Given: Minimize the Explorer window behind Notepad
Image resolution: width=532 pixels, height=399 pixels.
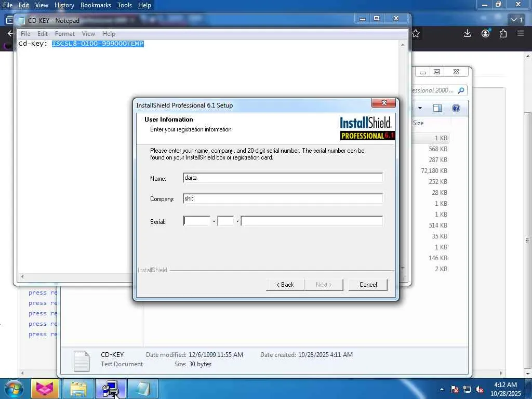Looking at the screenshot, I should tap(423, 72).
